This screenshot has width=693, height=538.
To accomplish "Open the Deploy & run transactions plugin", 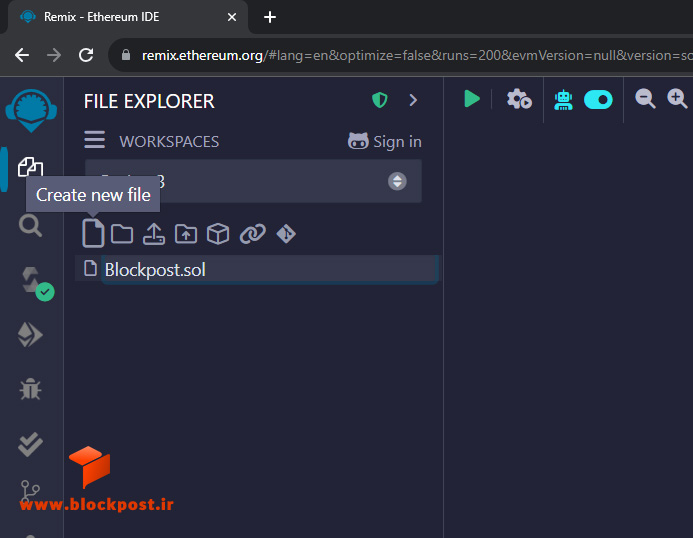I will [30, 335].
